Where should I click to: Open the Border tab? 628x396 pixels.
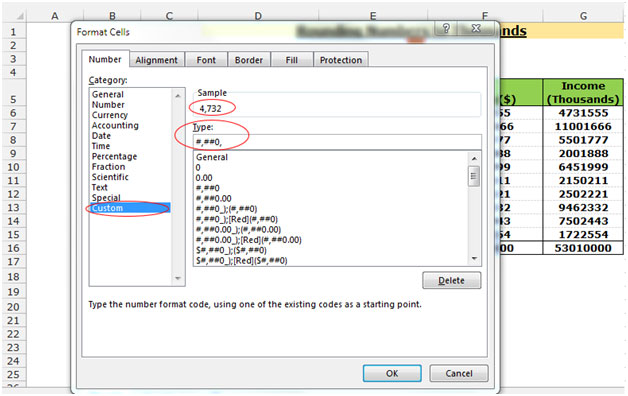click(249, 60)
